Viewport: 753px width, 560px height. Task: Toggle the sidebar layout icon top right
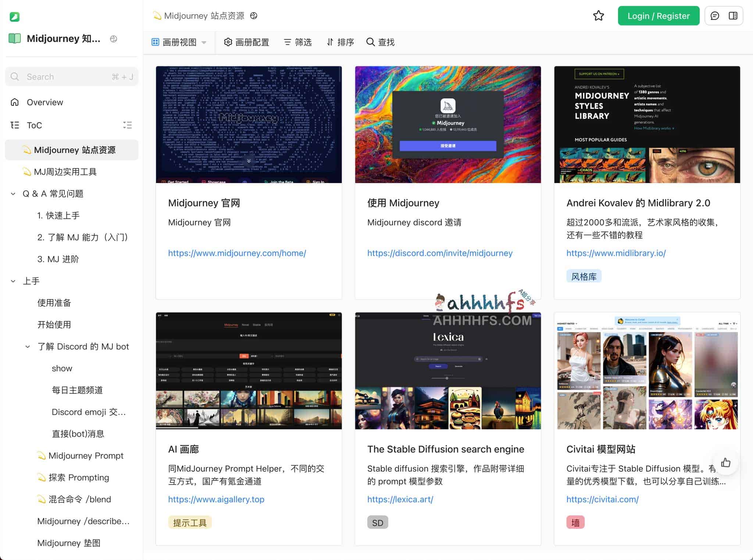(x=733, y=16)
